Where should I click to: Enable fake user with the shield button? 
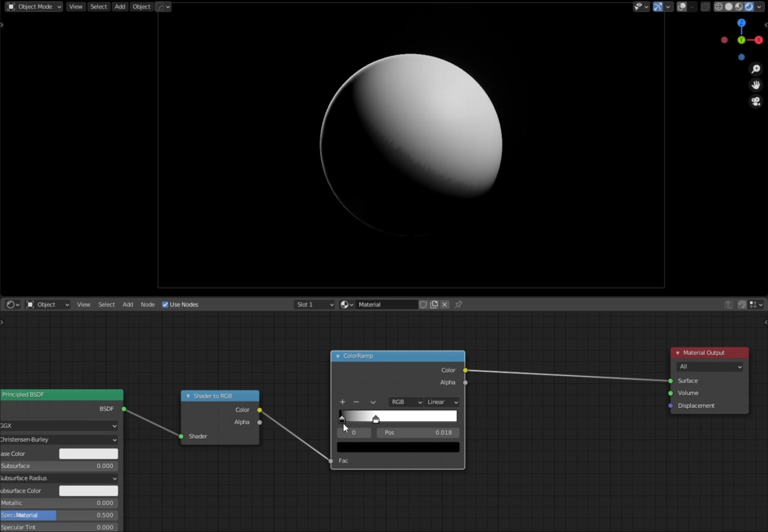[x=423, y=304]
